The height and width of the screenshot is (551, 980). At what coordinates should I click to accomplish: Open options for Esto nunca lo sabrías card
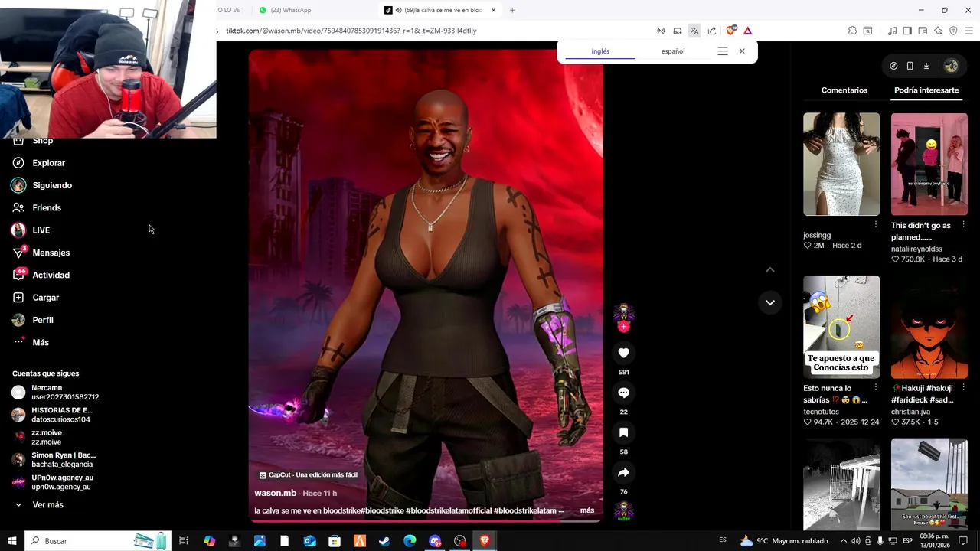point(876,387)
